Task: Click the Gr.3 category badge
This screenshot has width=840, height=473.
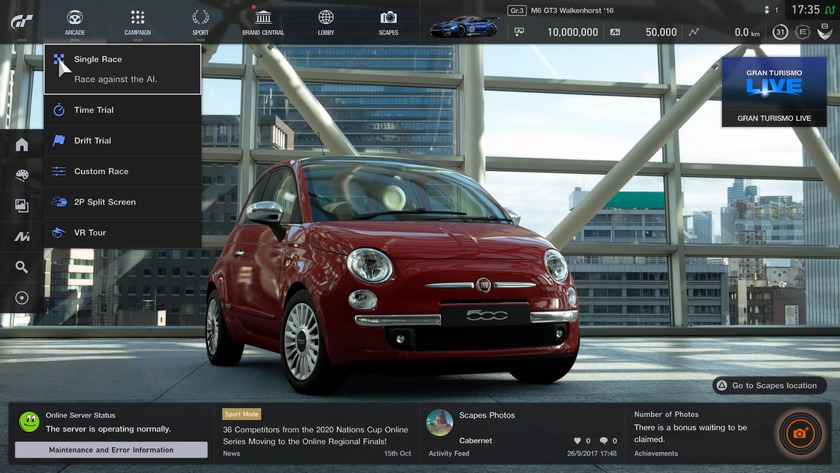Action: [516, 10]
